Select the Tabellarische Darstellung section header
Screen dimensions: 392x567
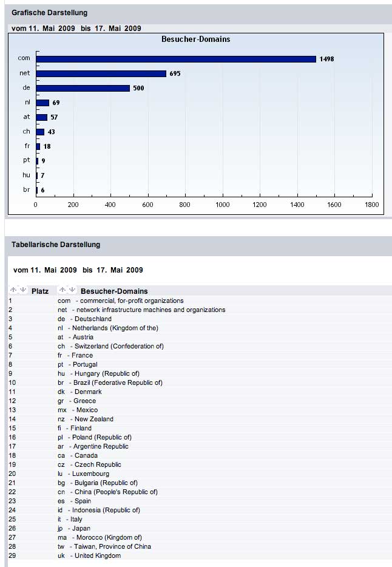(56, 245)
